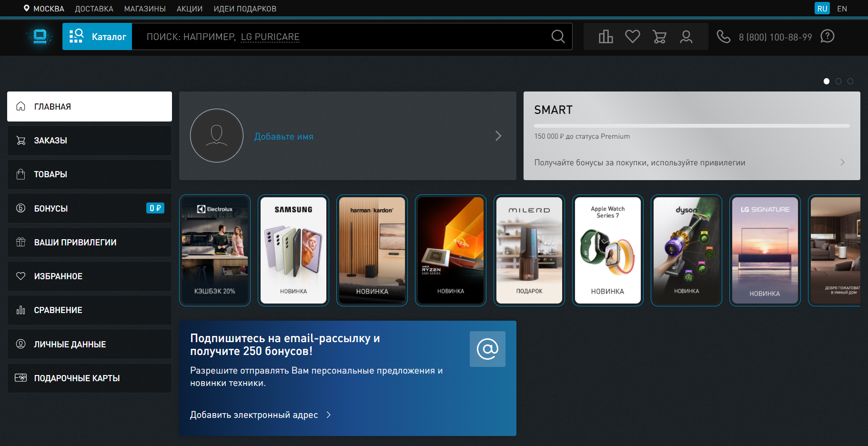Open Заказы in sidebar
Viewport: 868px width, 446px height.
click(90, 141)
